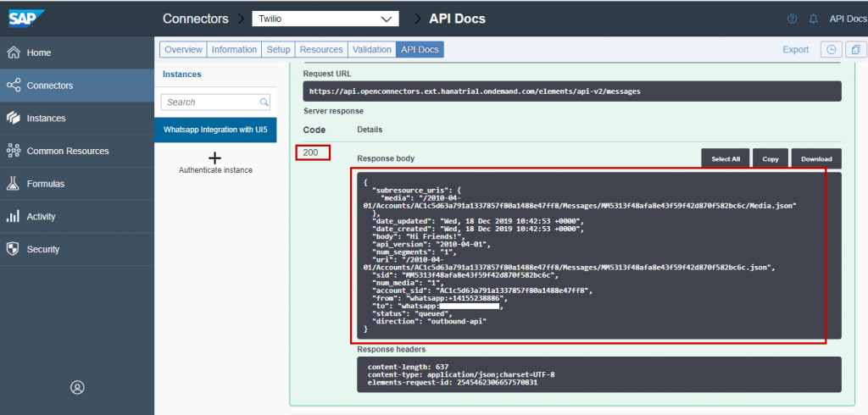
Task: Click the Instances sidebar icon
Action: (x=14, y=118)
